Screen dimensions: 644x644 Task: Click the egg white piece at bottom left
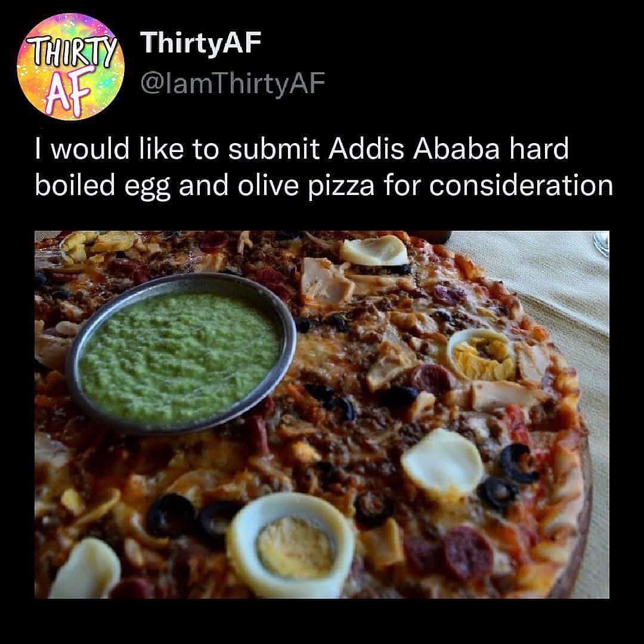[85, 569]
